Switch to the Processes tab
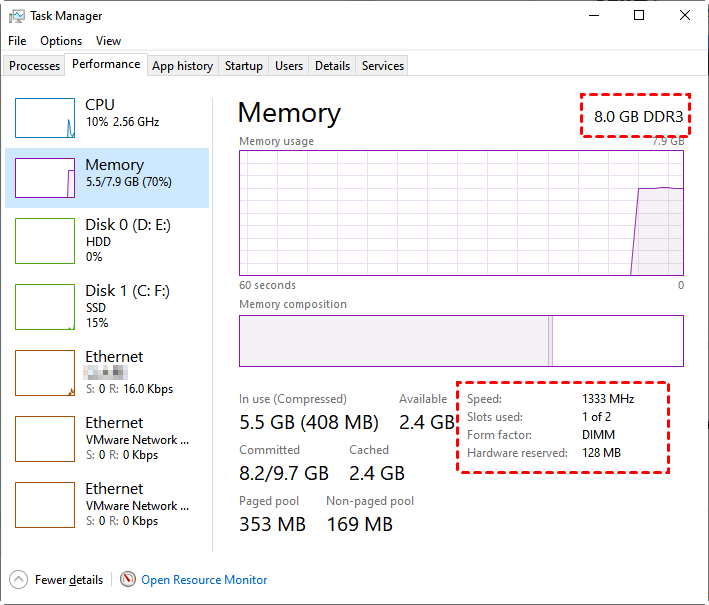The height and width of the screenshot is (605, 709). [35, 66]
